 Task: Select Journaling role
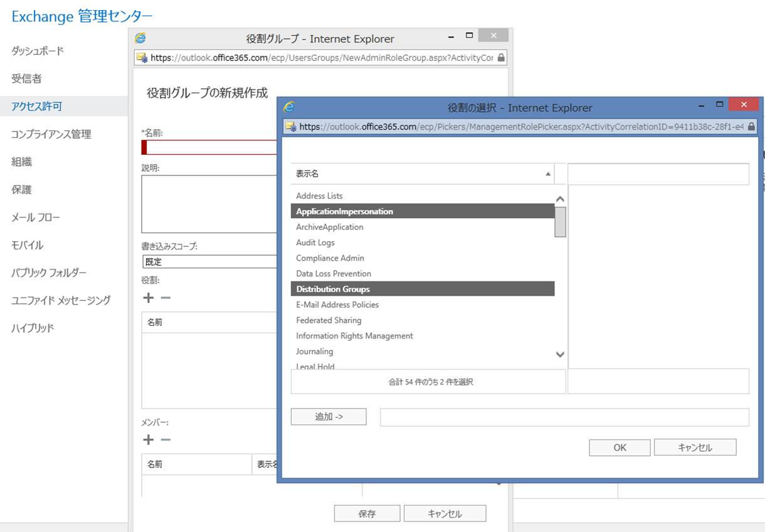coord(423,352)
